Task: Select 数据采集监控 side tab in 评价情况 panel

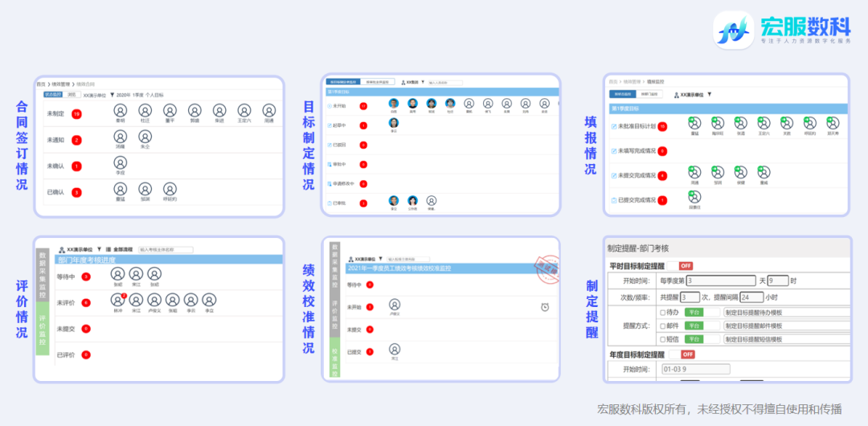Action: tap(42, 275)
